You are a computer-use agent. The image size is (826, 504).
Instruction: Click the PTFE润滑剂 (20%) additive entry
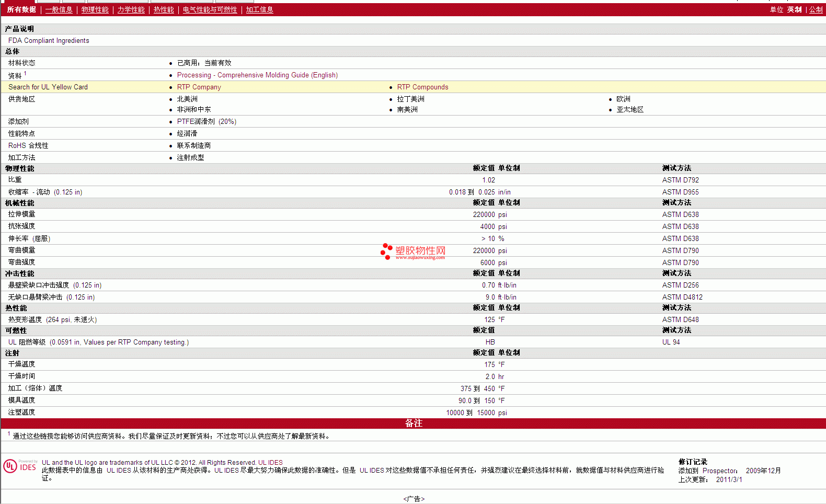coord(206,122)
